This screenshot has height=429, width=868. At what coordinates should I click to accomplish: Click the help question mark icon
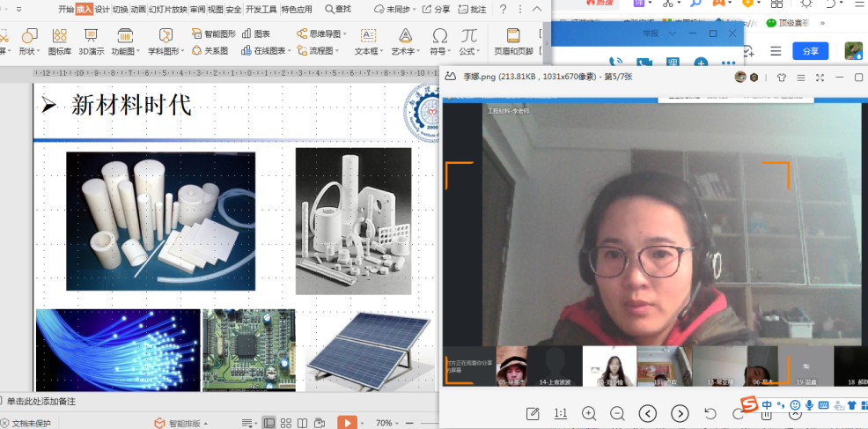pyautogui.click(x=504, y=10)
